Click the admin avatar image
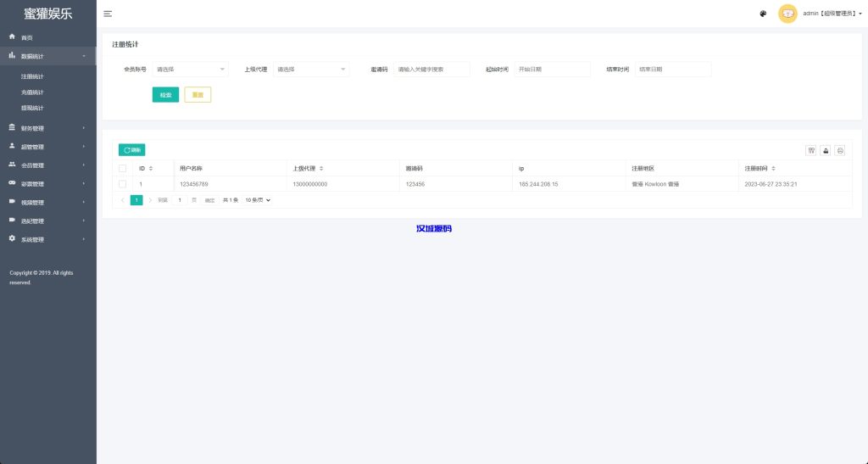The width and height of the screenshot is (868, 464). pos(787,14)
